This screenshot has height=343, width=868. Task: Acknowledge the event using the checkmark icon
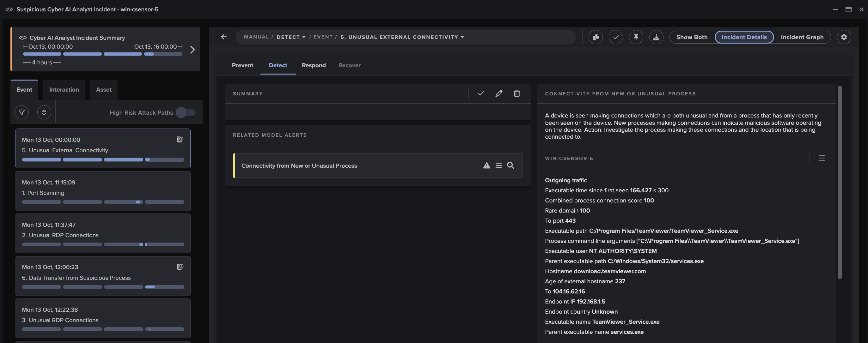click(x=616, y=37)
